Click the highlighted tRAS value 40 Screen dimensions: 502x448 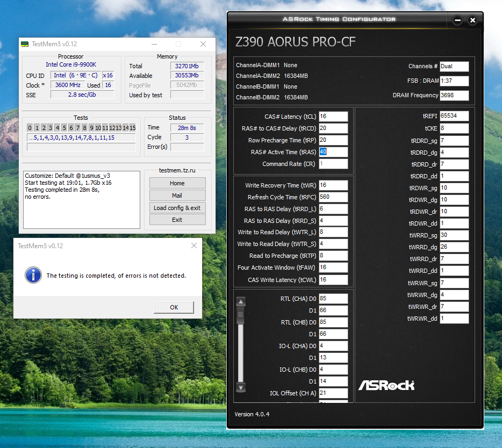[323, 151]
